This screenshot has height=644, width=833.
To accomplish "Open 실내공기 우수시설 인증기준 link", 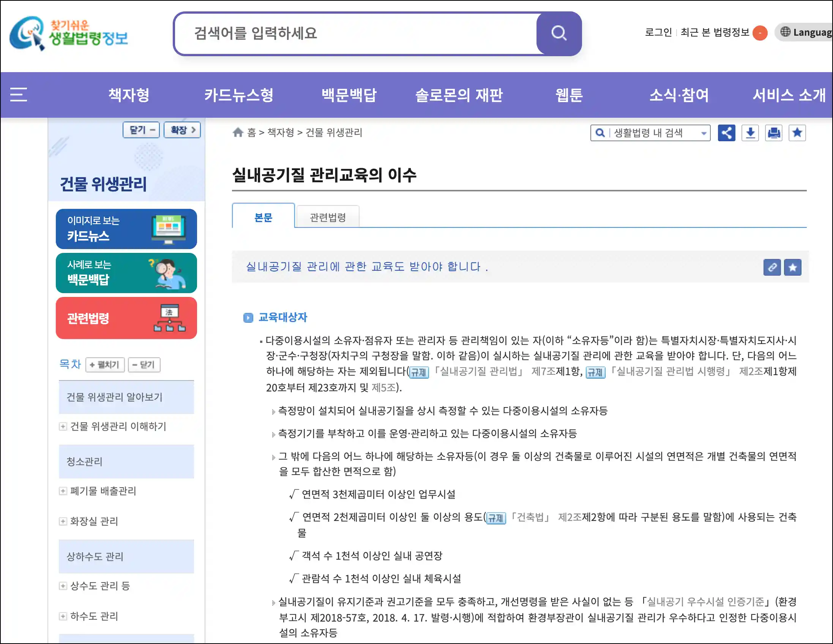I will coord(705,601).
